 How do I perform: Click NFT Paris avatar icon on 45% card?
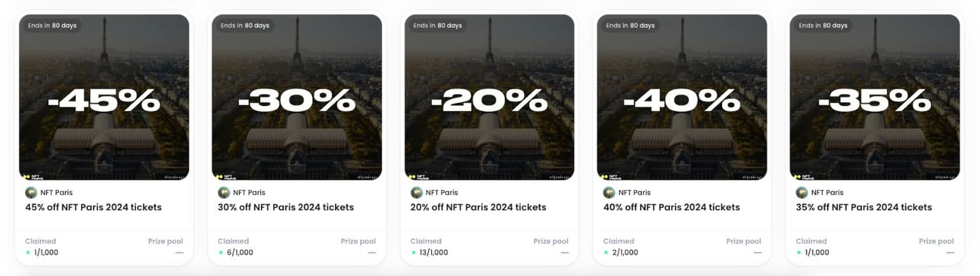[31, 192]
